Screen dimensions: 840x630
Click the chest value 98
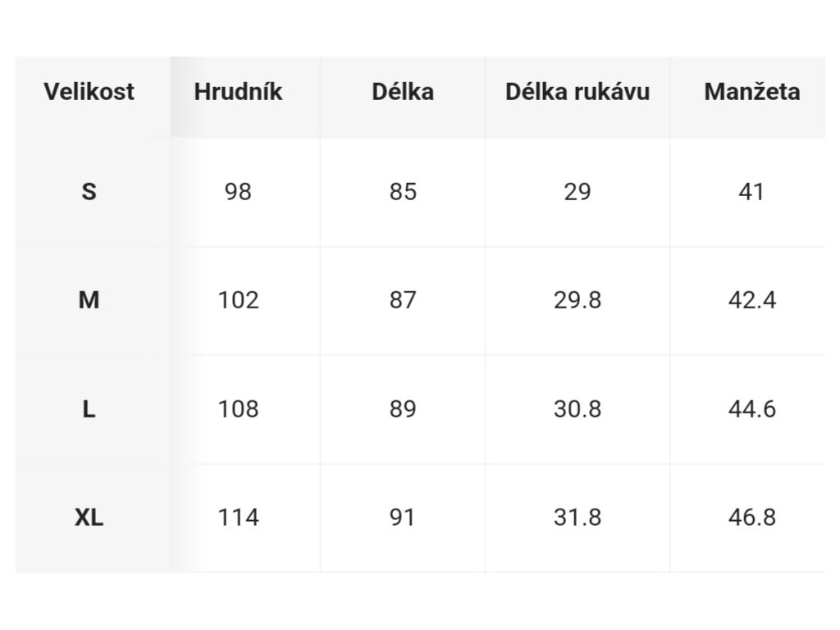[238, 192]
